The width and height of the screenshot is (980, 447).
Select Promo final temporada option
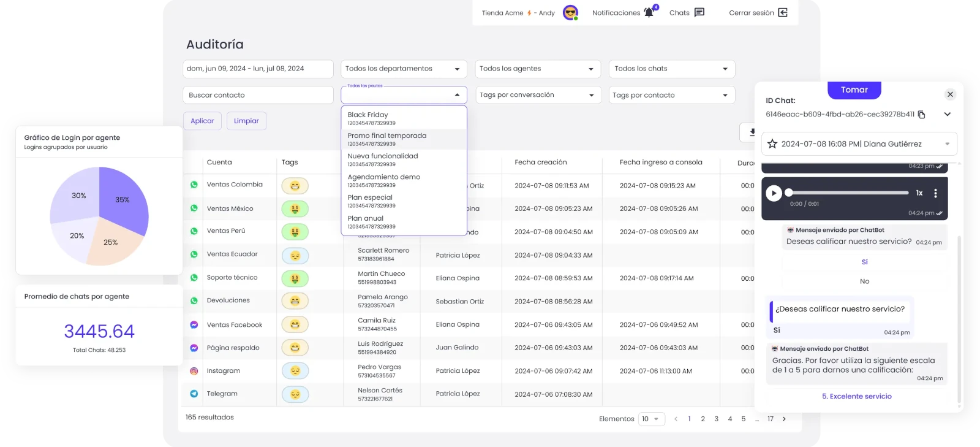point(404,139)
